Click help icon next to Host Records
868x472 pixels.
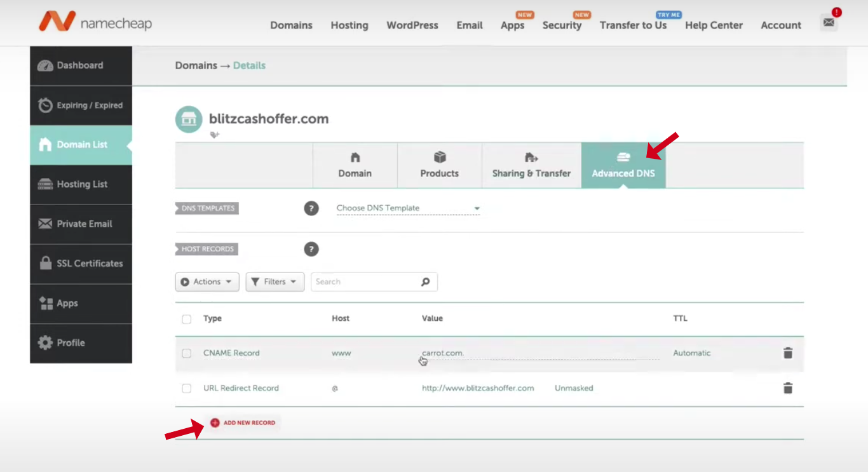(x=311, y=249)
